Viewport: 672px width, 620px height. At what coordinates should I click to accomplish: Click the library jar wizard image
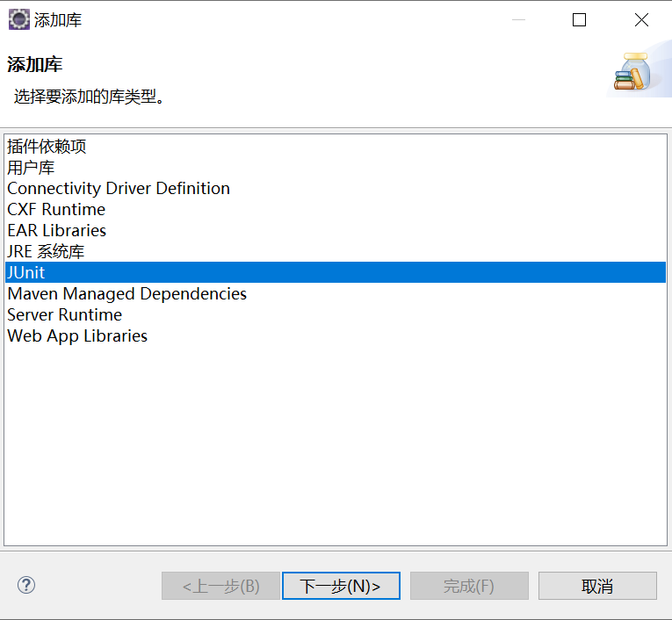(x=632, y=71)
